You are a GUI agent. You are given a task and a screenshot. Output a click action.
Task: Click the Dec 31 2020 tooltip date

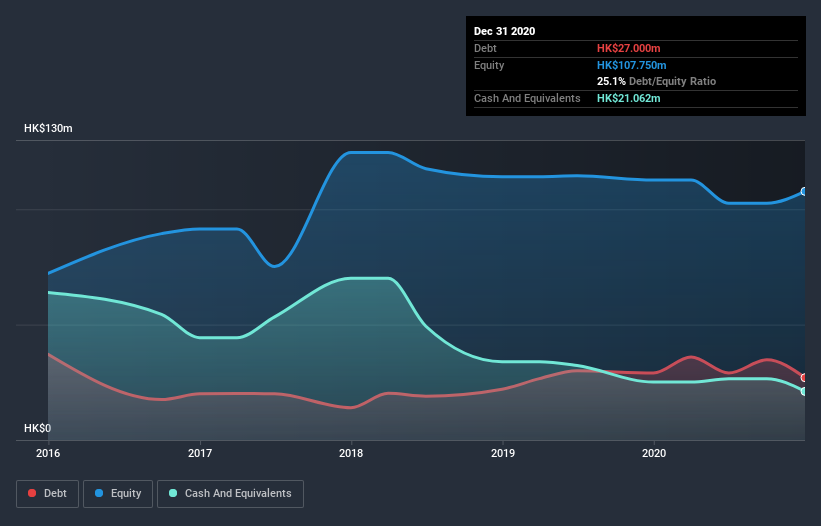tap(504, 31)
